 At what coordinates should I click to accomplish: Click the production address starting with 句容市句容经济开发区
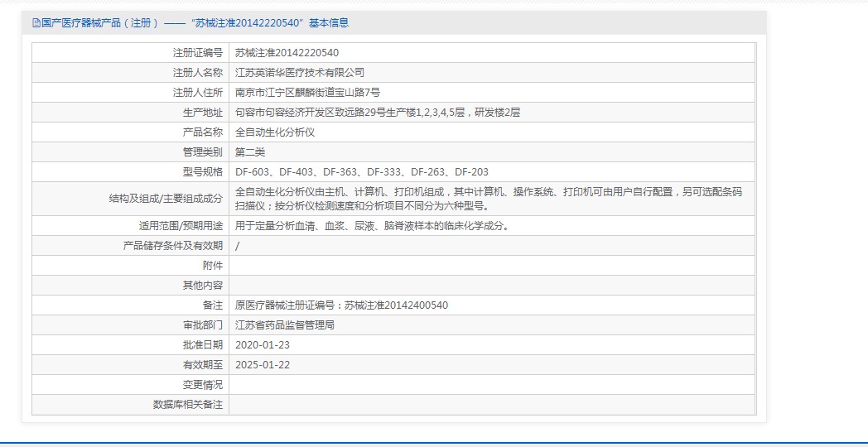378,113
